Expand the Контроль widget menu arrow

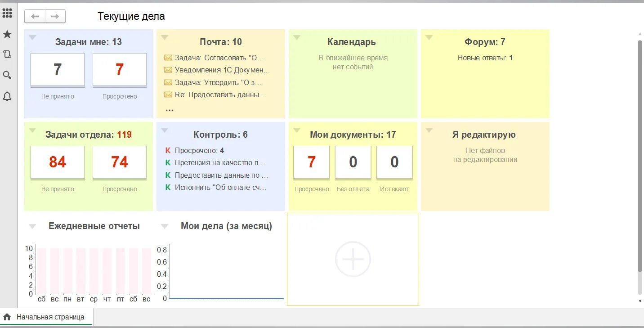tap(165, 130)
